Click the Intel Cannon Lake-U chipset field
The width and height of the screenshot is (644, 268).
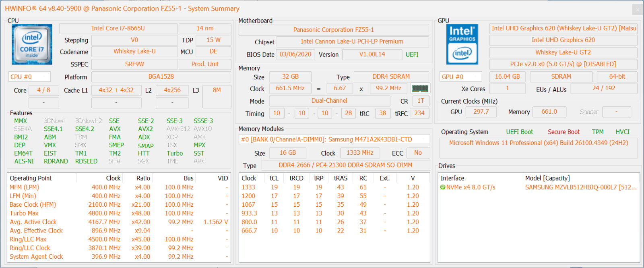(x=352, y=42)
